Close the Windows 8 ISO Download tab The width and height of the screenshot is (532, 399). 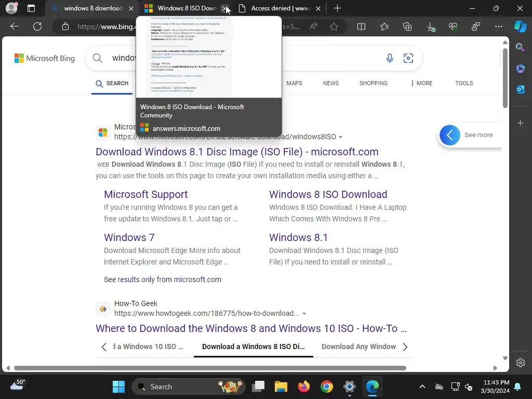(x=224, y=8)
